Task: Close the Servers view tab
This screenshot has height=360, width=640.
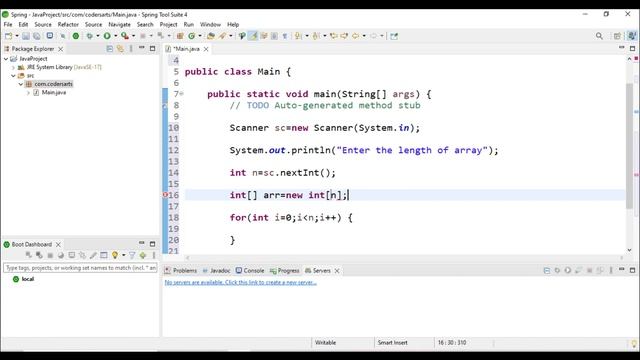Action: click(x=337, y=271)
